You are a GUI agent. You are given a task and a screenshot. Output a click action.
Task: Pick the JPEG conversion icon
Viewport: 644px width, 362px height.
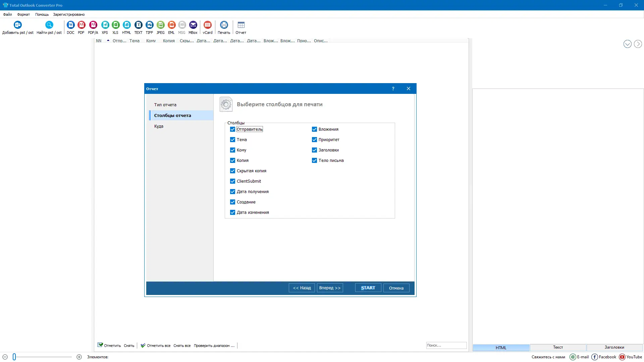(160, 25)
